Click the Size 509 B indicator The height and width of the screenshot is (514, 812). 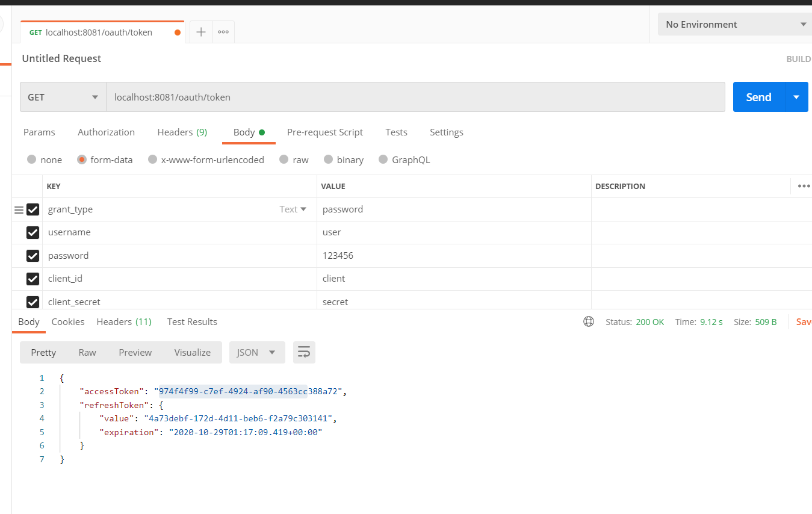(x=755, y=322)
